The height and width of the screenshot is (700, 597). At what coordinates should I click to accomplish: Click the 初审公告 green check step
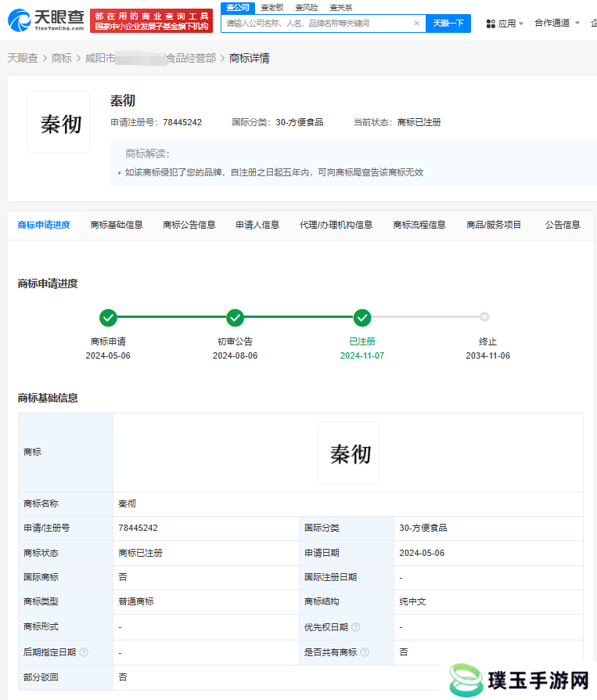coord(236,317)
